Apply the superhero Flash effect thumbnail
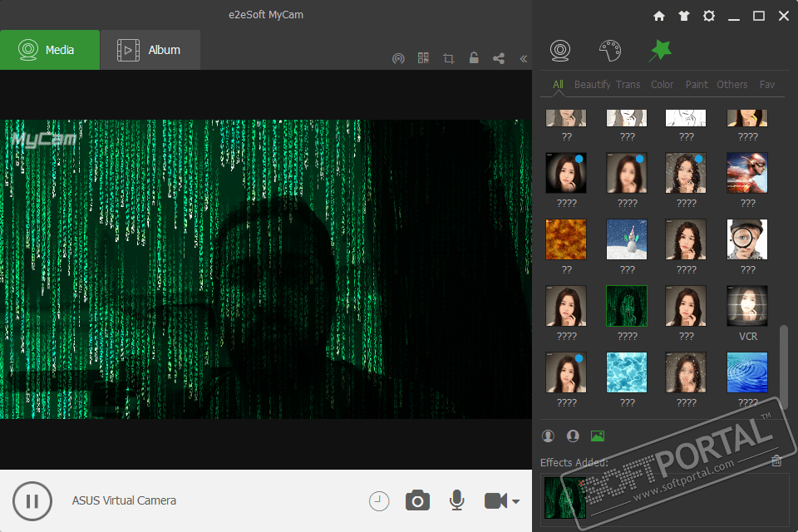798x532 pixels. (747, 173)
